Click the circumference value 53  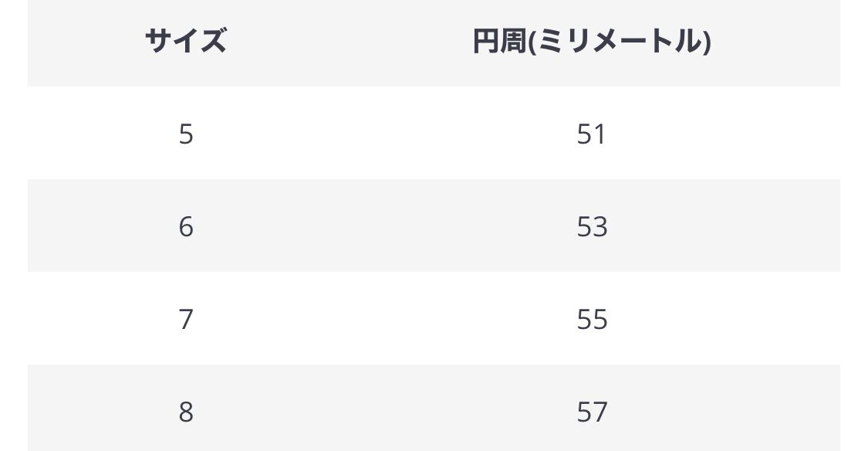pos(592,227)
